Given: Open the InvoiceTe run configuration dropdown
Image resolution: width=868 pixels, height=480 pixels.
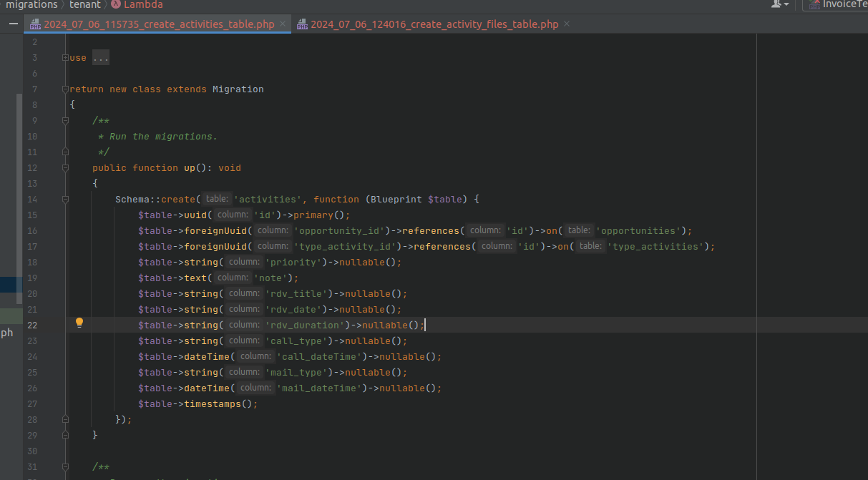Looking at the screenshot, I should click(x=836, y=4).
